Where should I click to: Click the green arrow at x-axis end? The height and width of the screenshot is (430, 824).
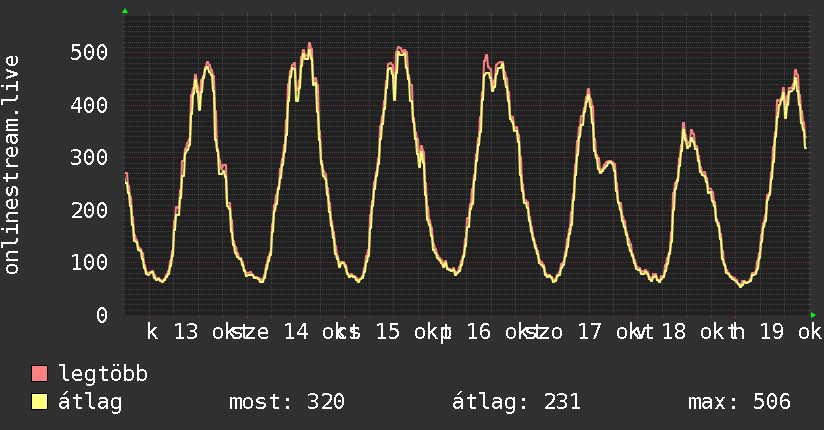(813, 315)
